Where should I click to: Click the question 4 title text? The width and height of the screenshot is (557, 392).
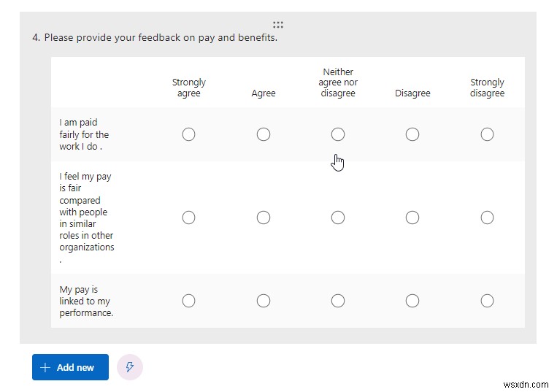click(160, 37)
